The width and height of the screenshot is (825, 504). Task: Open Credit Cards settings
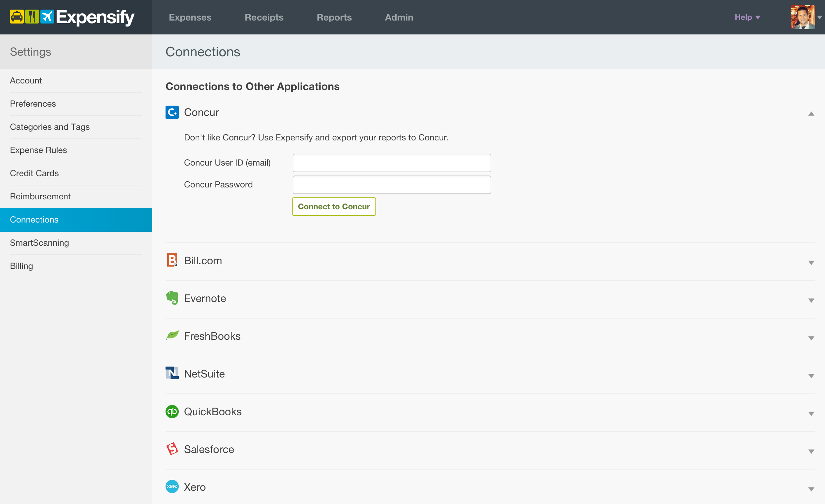pos(34,173)
